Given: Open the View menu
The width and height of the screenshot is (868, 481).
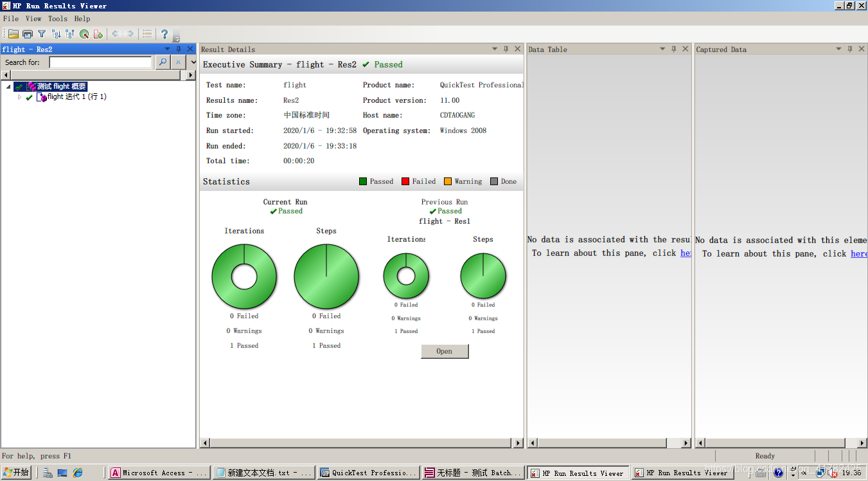Looking at the screenshot, I should 33,19.
